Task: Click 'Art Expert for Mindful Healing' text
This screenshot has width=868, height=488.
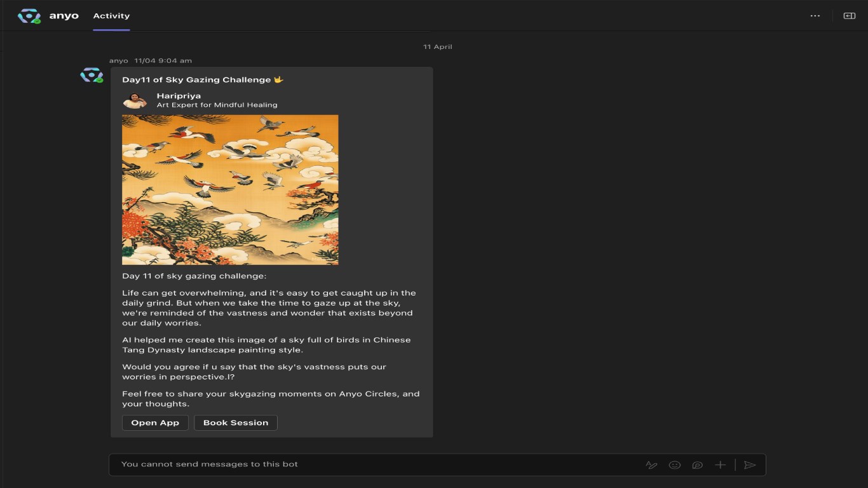Action: [217, 105]
